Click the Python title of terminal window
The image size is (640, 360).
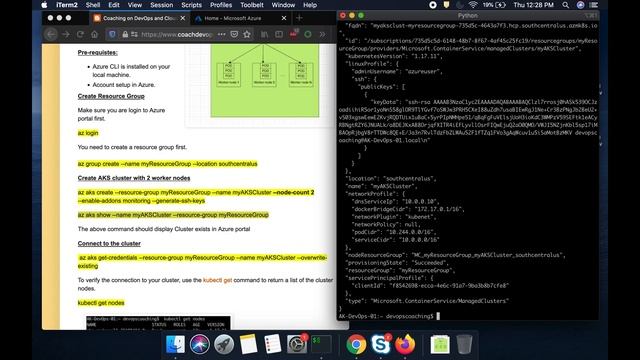point(468,16)
